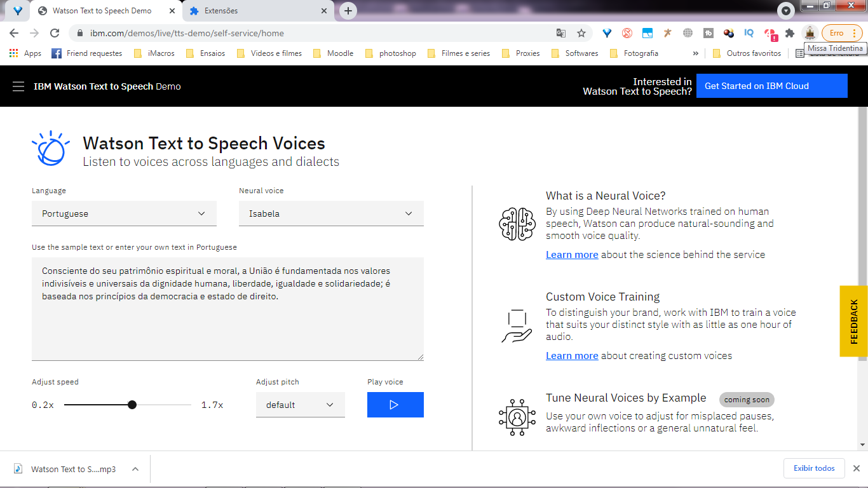Open Learn more about creating custom voices
This screenshot has height=488, width=868.
click(572, 356)
